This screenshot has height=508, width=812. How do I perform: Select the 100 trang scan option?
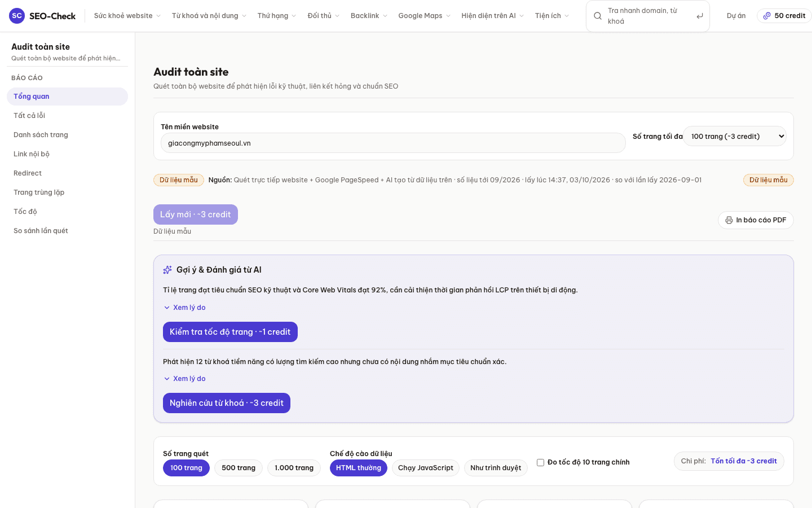click(186, 468)
